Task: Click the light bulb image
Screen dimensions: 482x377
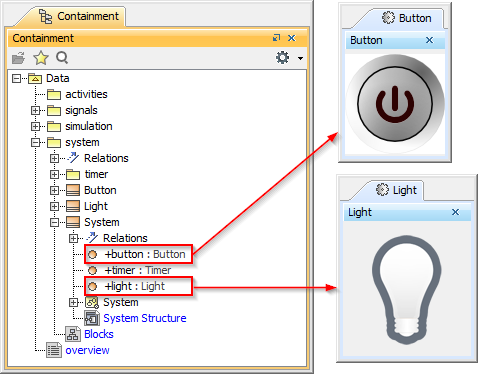Action: [x=407, y=289]
